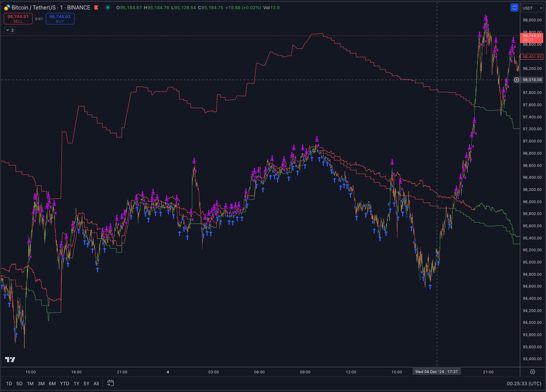Select the 6M date range
The height and width of the screenshot is (392, 546).
53,383
